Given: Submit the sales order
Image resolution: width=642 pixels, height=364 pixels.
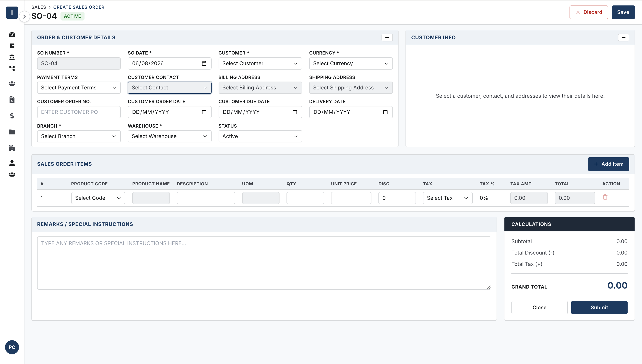Looking at the screenshot, I should [x=599, y=308].
